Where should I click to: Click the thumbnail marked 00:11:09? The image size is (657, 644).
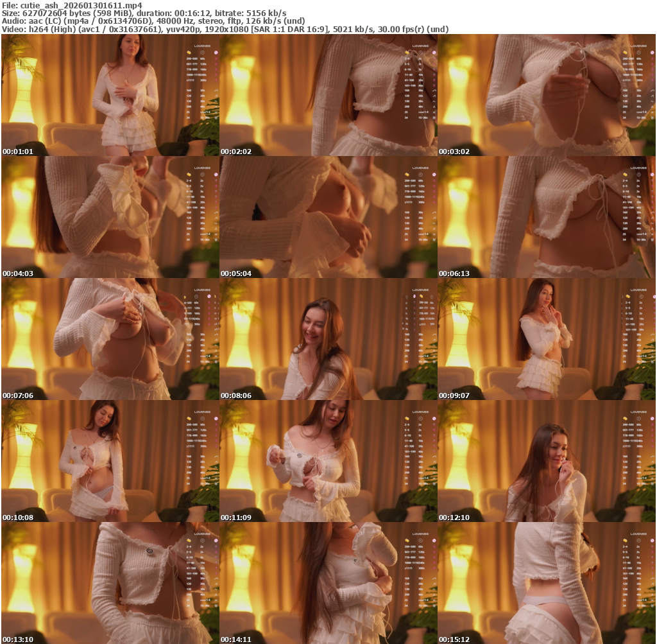tap(328, 461)
